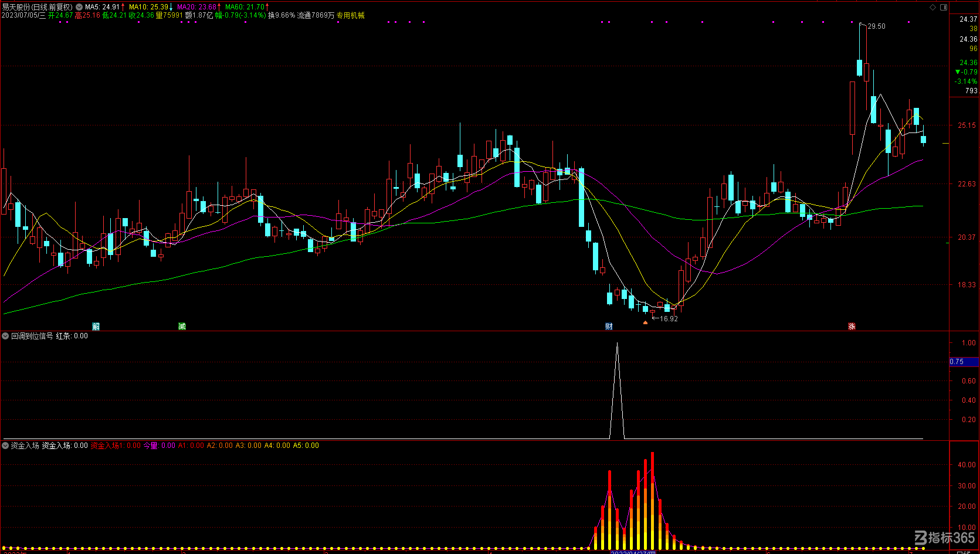Screen dimensions: 980x554
Task: Click the 18.33 price axis label
Action: (x=967, y=285)
